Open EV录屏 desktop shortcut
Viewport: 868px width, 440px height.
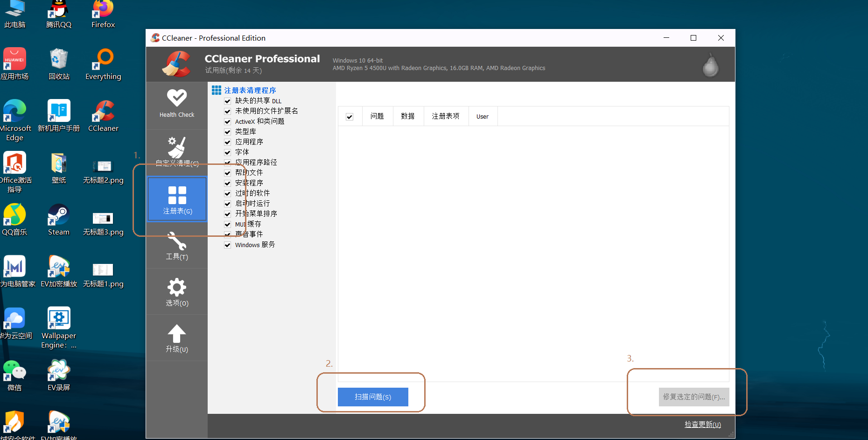point(59,375)
